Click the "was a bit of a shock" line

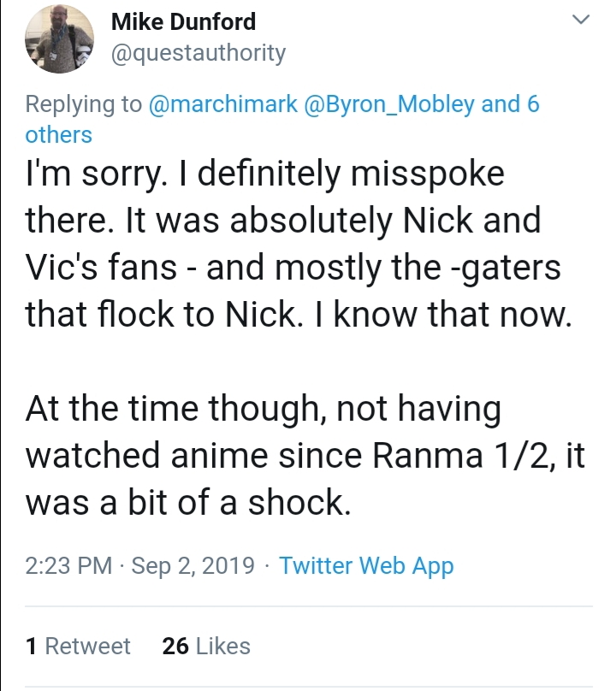188,502
